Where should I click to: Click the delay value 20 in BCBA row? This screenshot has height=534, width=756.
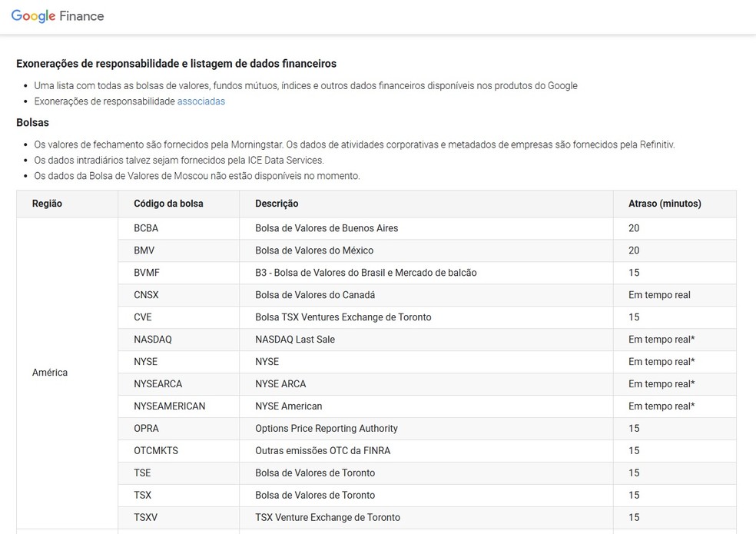[x=634, y=228]
